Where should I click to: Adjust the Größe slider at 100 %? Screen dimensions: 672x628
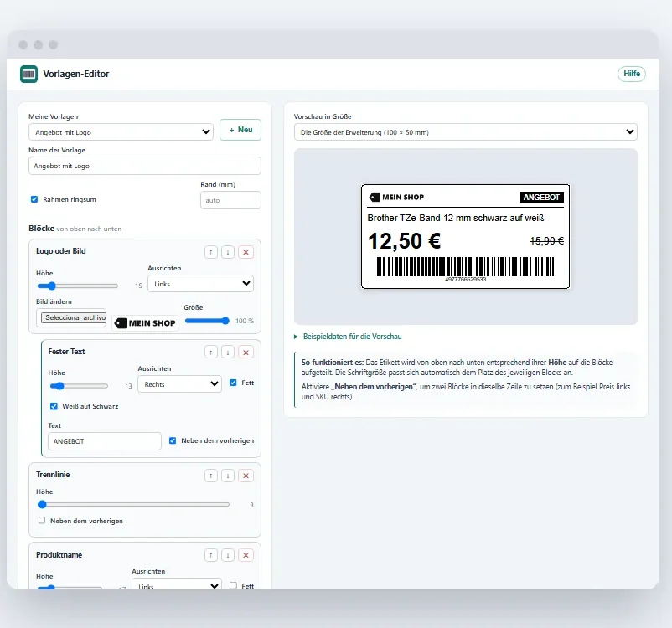207,321
